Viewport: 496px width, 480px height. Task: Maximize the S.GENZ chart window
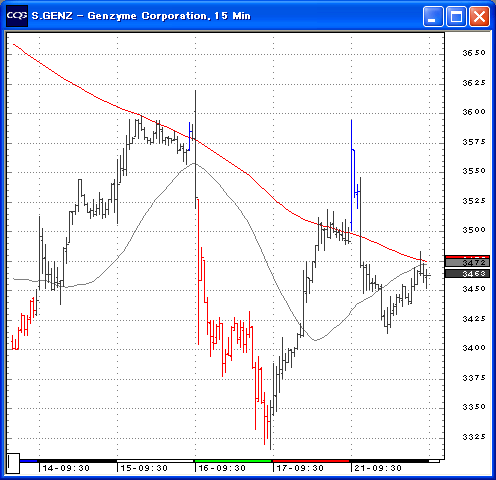456,16
